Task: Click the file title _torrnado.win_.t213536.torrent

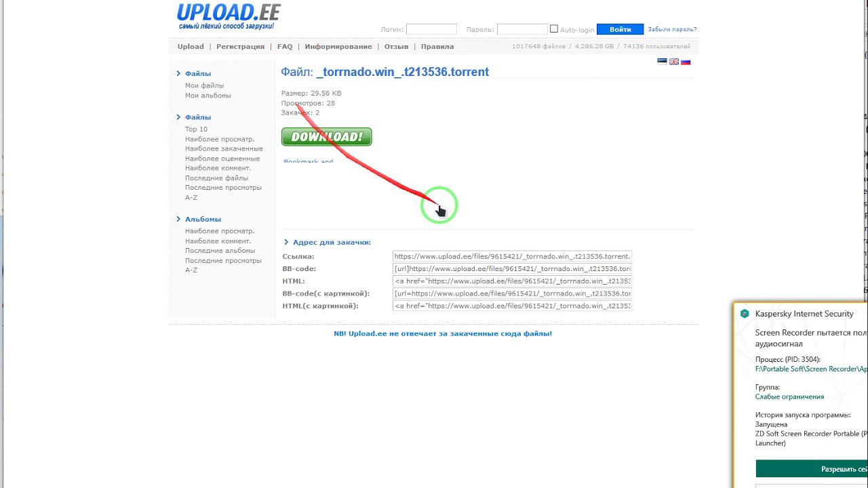Action: pyautogui.click(x=403, y=72)
